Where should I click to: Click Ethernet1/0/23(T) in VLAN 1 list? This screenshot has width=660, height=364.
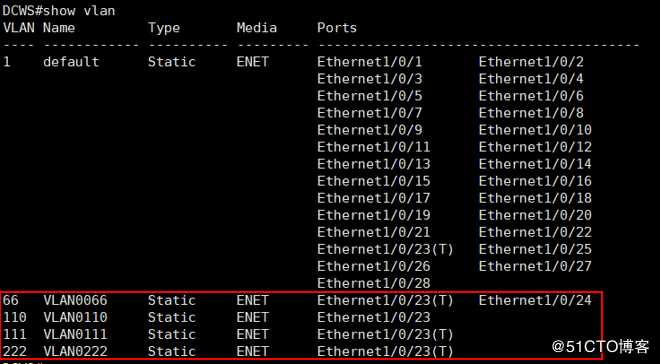385,250
